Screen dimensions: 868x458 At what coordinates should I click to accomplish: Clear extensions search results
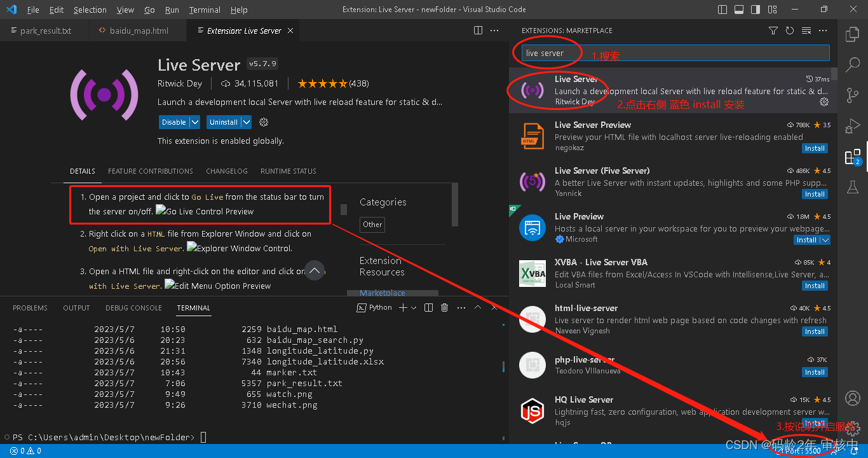coord(806,31)
